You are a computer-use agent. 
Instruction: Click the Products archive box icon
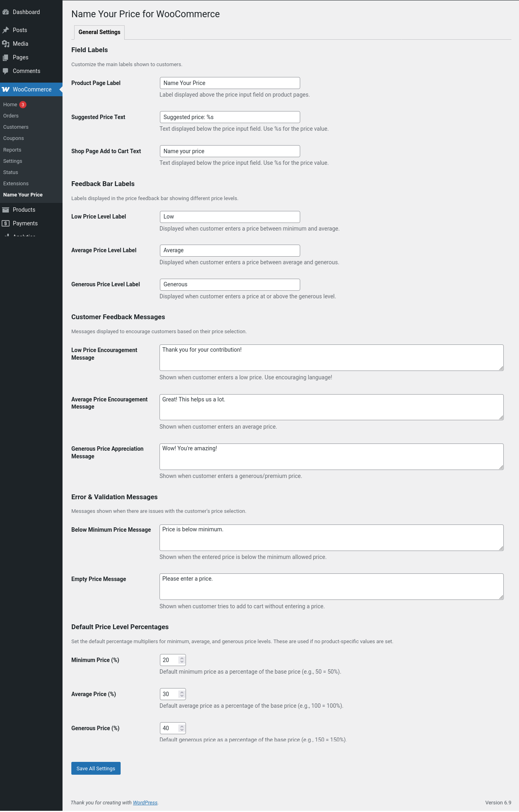coord(6,210)
